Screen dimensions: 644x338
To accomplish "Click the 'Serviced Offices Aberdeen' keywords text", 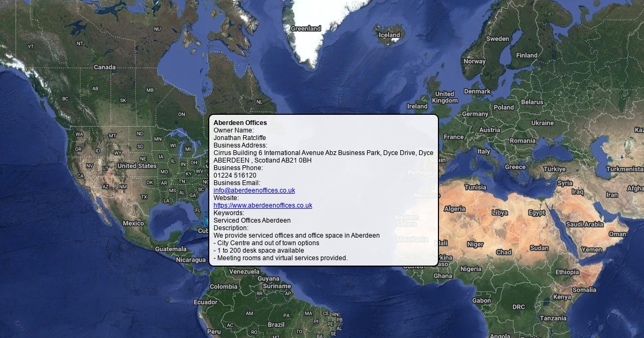I will pyautogui.click(x=252, y=221).
